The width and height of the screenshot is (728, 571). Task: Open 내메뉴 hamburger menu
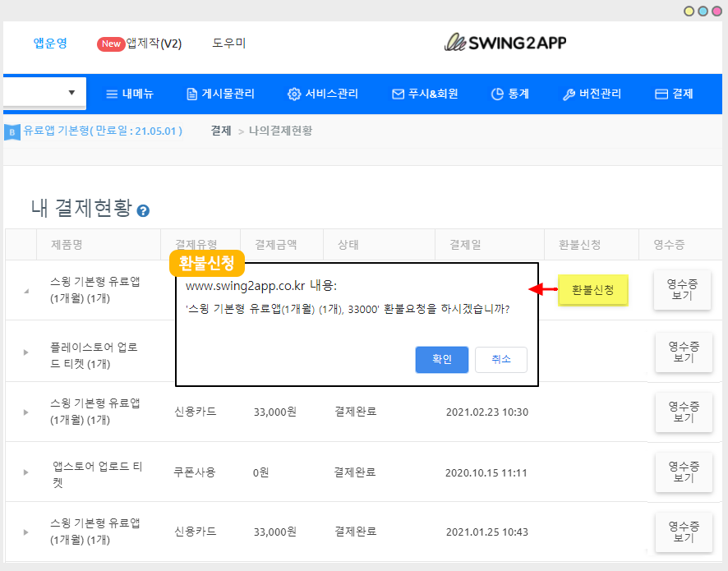coord(130,94)
